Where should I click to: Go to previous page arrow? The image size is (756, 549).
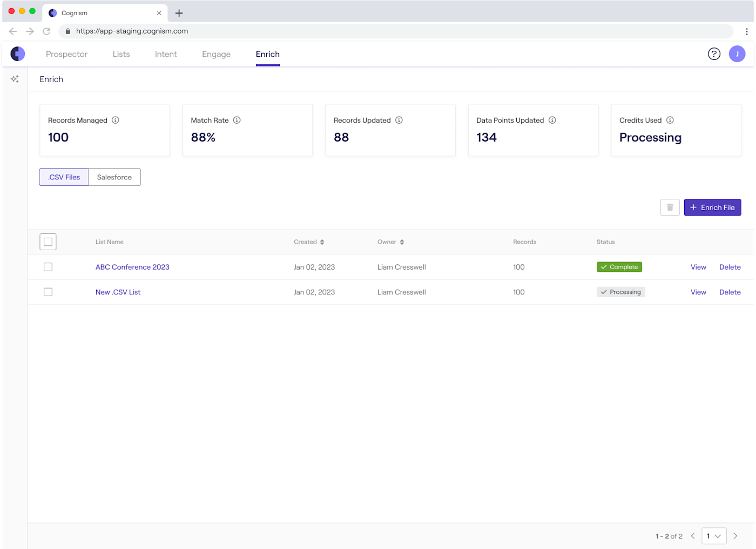693,536
